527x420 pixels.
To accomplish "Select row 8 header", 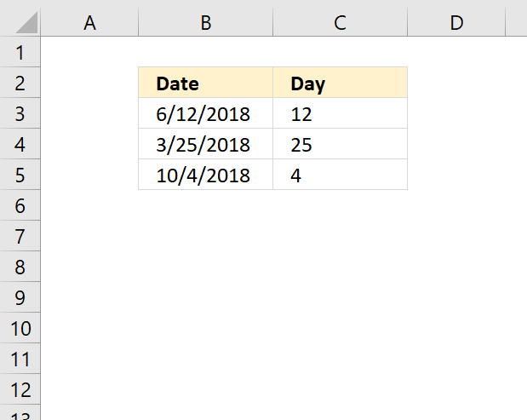I will point(20,267).
